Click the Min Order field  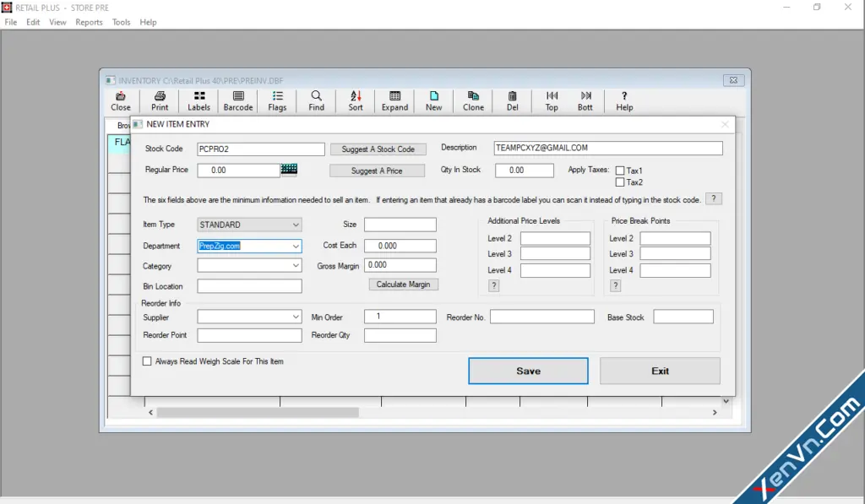[400, 316]
